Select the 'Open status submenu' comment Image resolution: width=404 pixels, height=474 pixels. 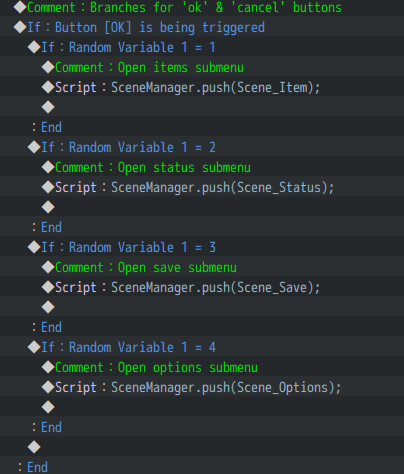[202, 167]
